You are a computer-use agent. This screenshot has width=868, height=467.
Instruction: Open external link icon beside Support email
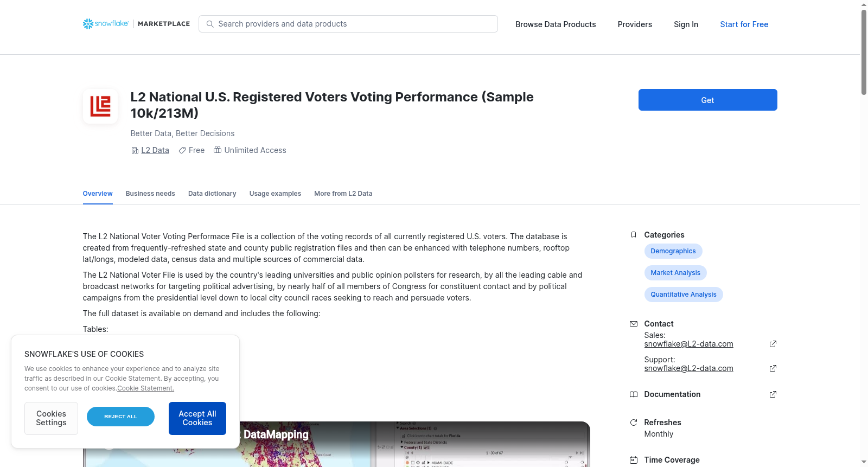tap(773, 368)
